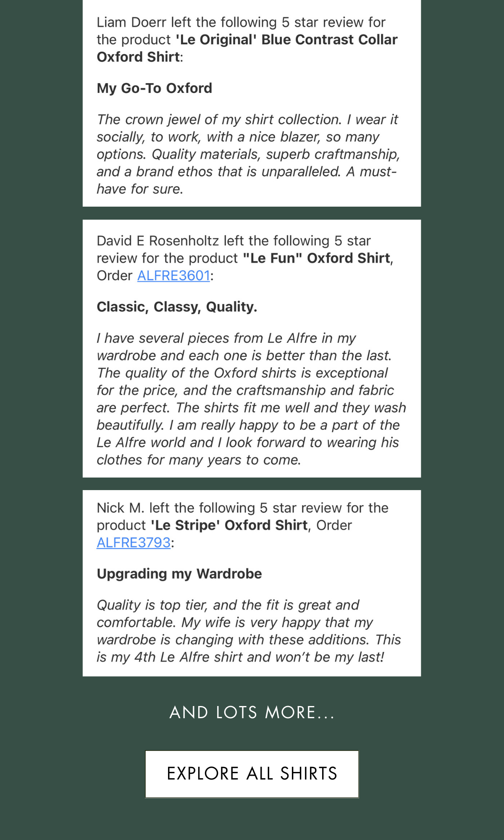Click Nick M.'s reviewer name
Viewport: 504px width, 840px height.
tap(121, 508)
